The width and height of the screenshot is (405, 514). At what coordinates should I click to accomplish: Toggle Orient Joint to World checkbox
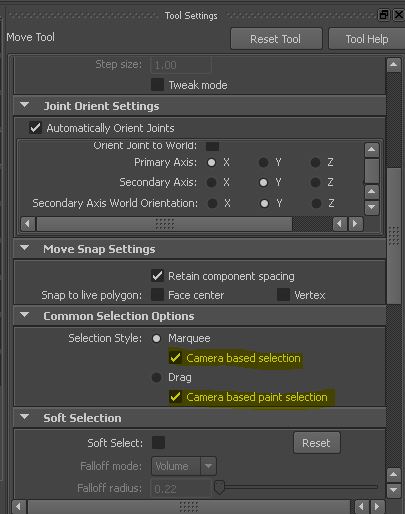click(212, 146)
